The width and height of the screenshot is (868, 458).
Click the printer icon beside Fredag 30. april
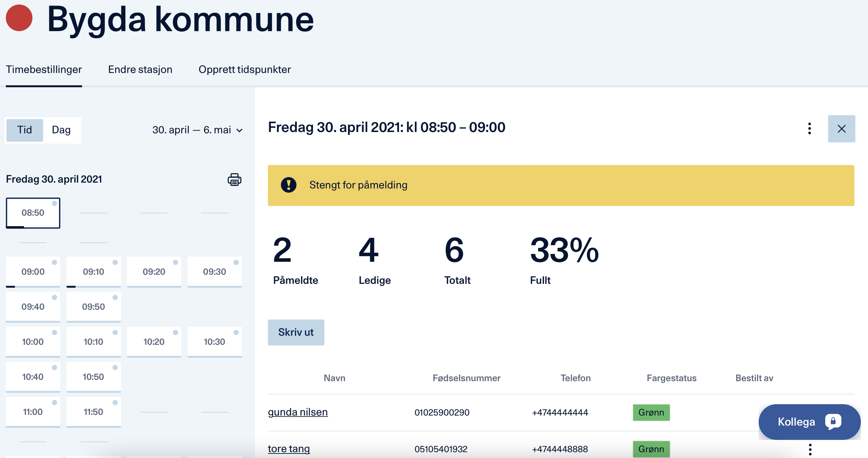234,180
